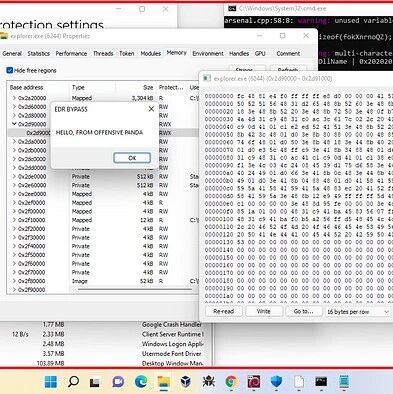Image resolution: width=393 pixels, height=394 pixels.
Task: Switch to the General tab
Action: [12, 53]
